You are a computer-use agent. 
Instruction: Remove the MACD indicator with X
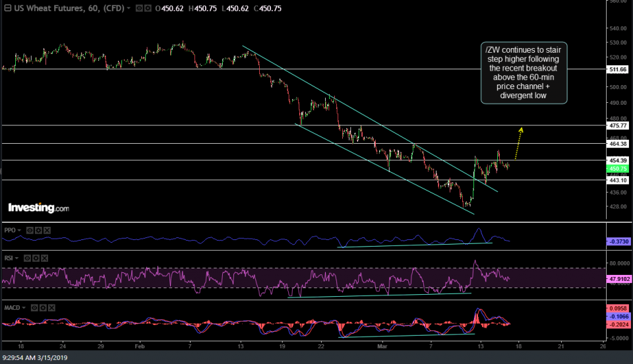[53, 307]
